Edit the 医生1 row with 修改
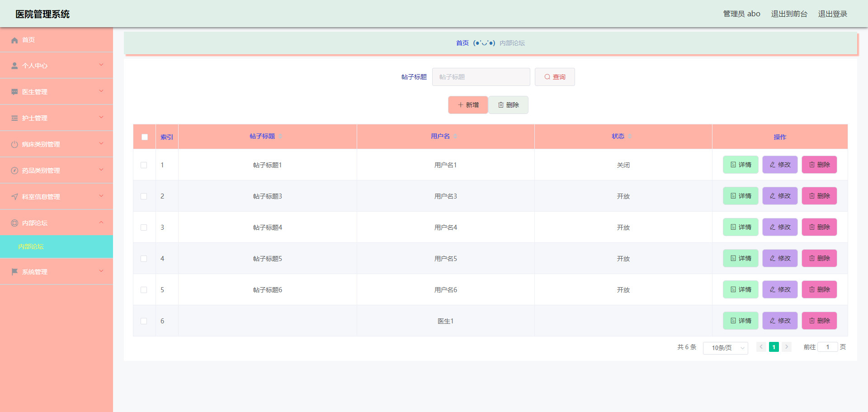 tap(780, 321)
